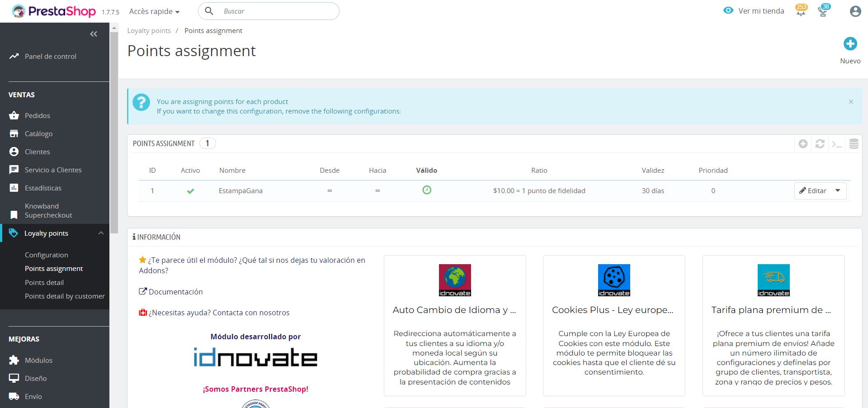
Task: Click the idnovate developer logo
Action: point(255,357)
